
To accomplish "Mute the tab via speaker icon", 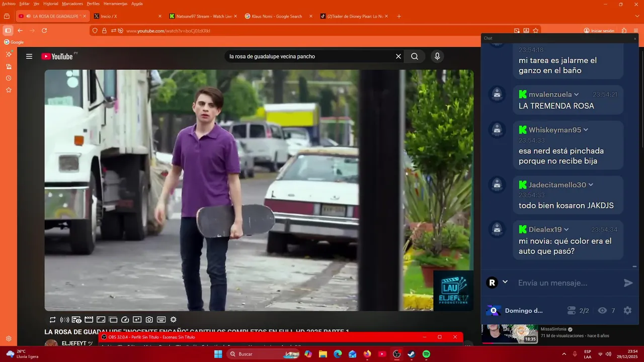I will 28,16.
